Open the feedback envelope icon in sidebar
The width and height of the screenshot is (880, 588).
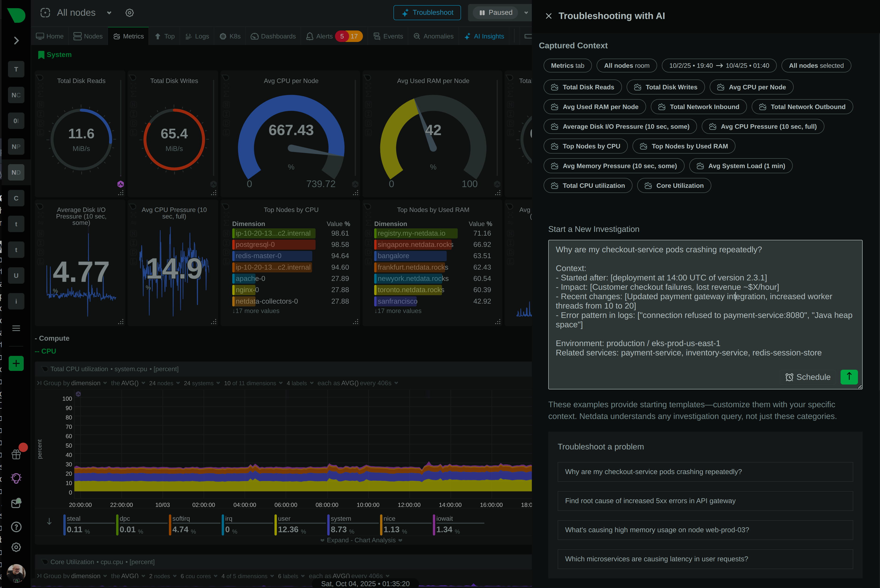(x=16, y=503)
